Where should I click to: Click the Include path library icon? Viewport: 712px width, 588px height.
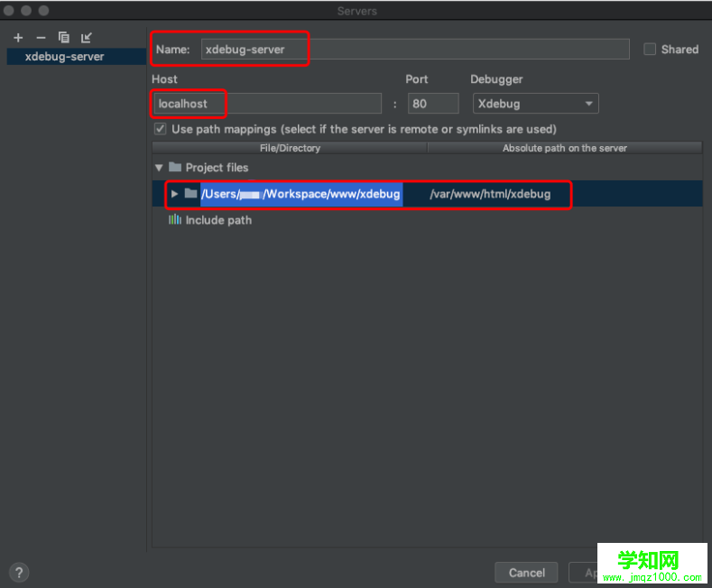[x=175, y=219]
